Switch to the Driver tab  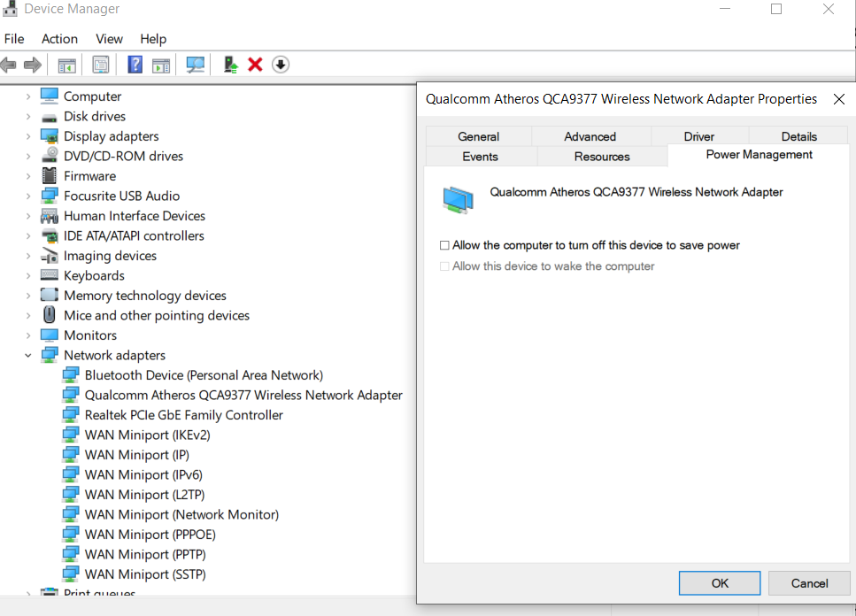coord(699,136)
